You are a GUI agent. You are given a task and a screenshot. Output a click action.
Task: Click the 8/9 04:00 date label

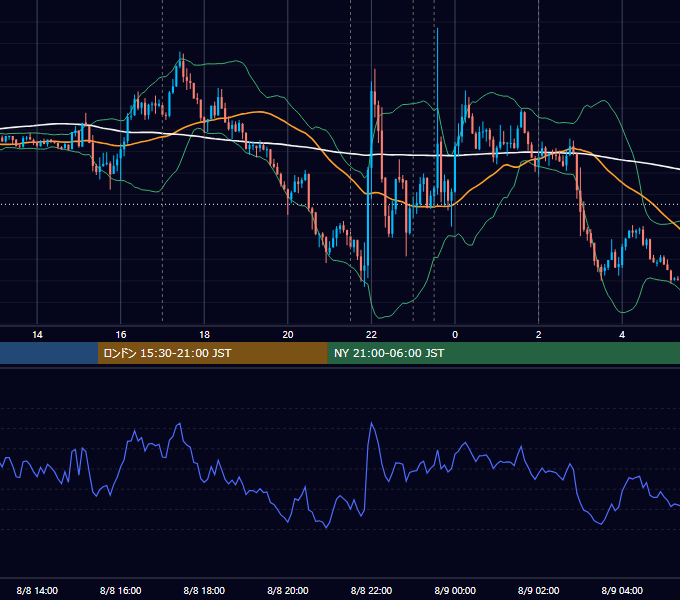pos(622,590)
